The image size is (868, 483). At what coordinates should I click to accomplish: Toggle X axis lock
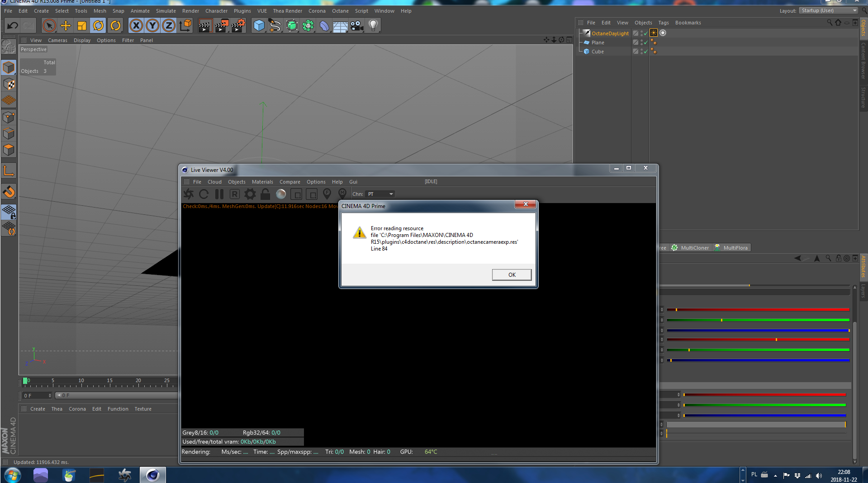[x=136, y=26]
